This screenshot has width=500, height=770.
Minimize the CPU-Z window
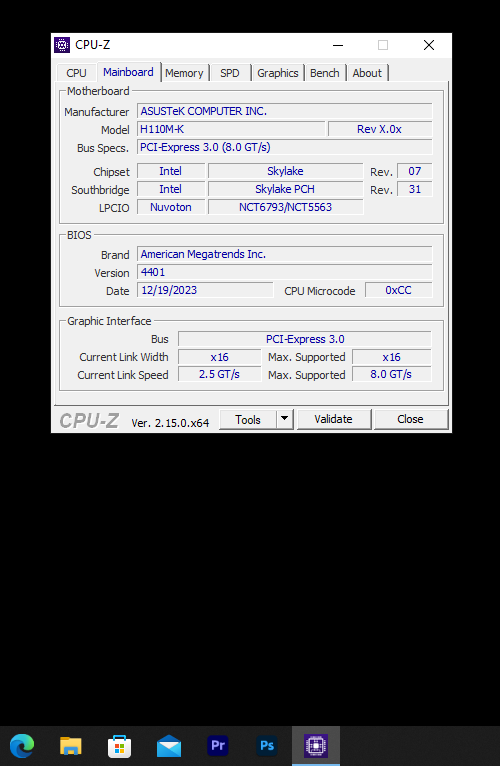pyautogui.click(x=338, y=45)
